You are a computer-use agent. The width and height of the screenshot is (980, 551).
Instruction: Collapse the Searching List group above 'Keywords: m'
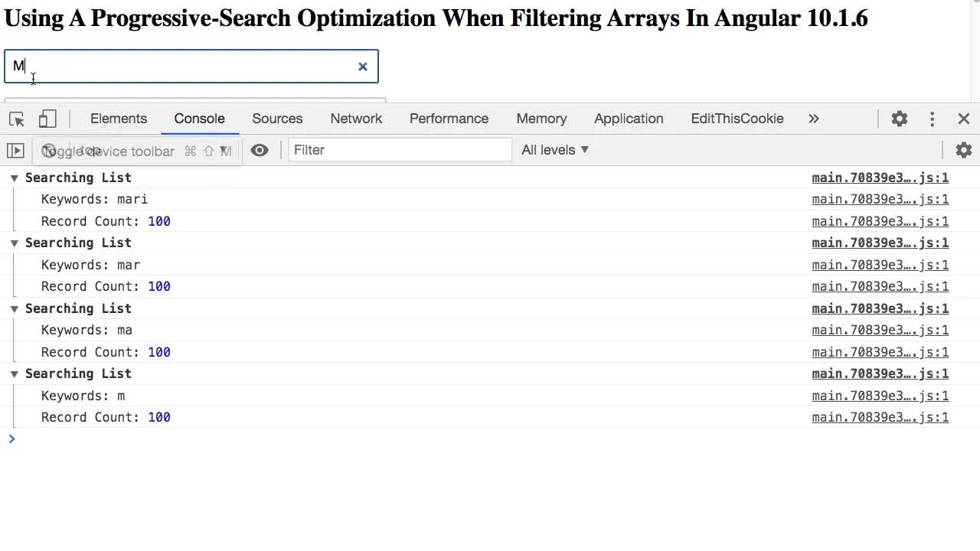click(14, 373)
